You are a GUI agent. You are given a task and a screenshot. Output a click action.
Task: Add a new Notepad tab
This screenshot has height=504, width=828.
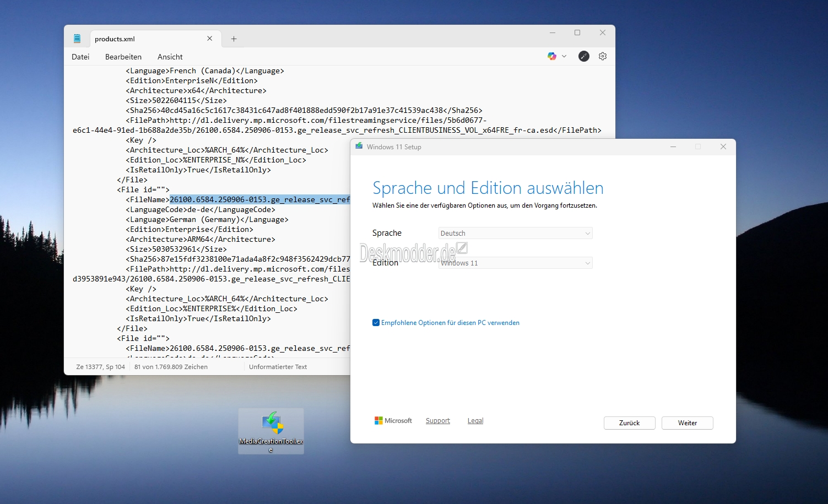point(234,39)
